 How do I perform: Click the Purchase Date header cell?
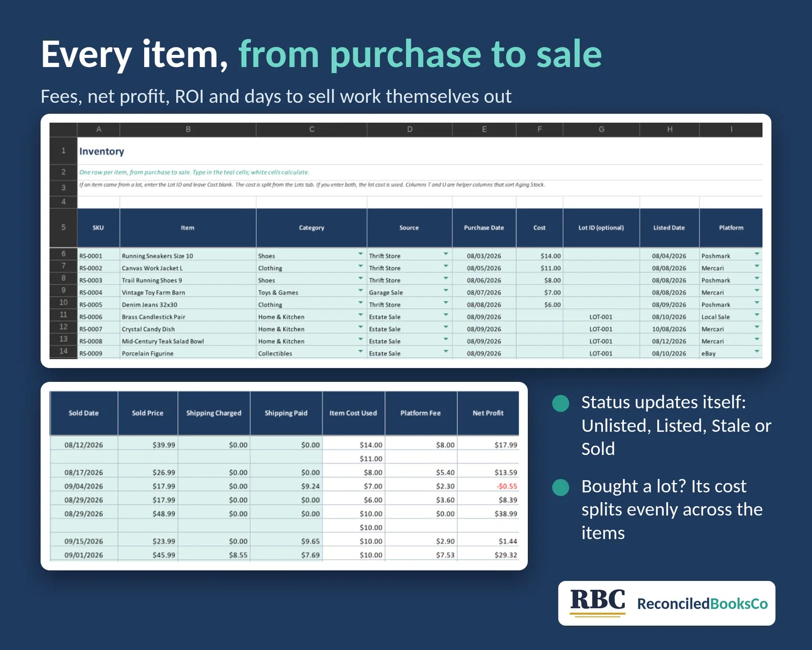484,227
